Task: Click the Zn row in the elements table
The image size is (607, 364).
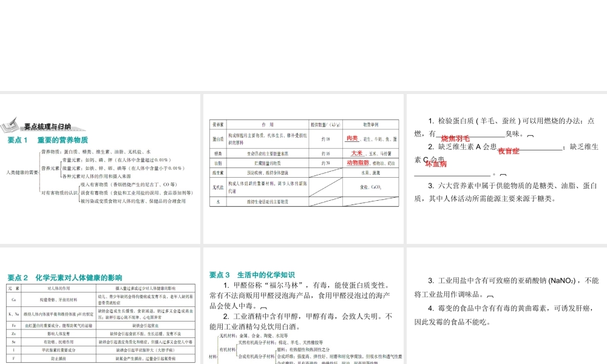Action: (x=101, y=334)
